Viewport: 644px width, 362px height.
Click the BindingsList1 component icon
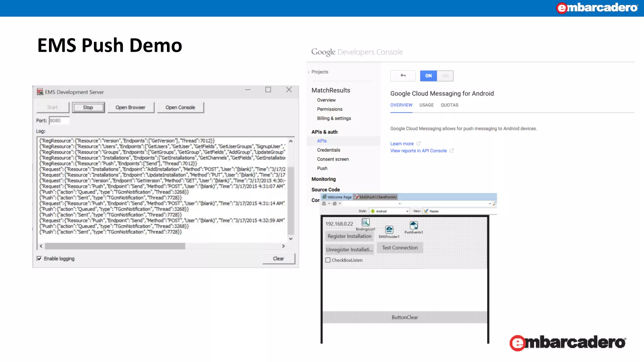click(365, 222)
